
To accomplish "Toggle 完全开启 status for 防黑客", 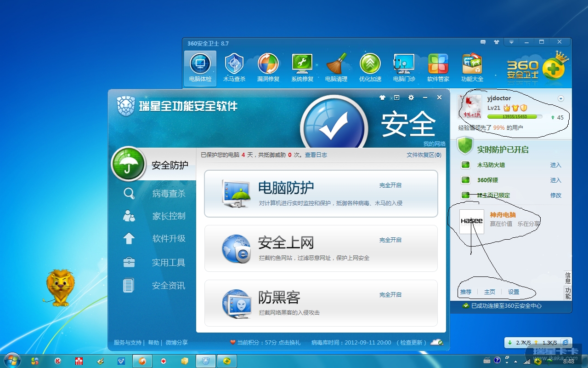I will [390, 295].
